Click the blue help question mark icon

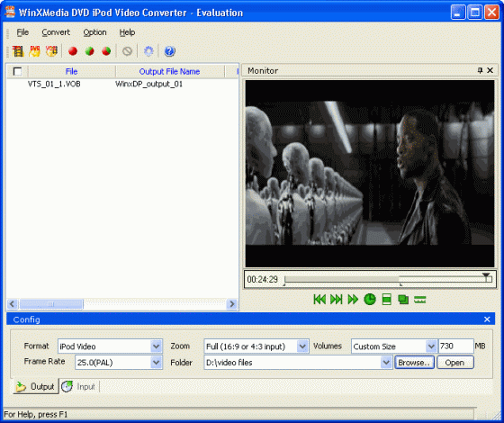coord(170,51)
